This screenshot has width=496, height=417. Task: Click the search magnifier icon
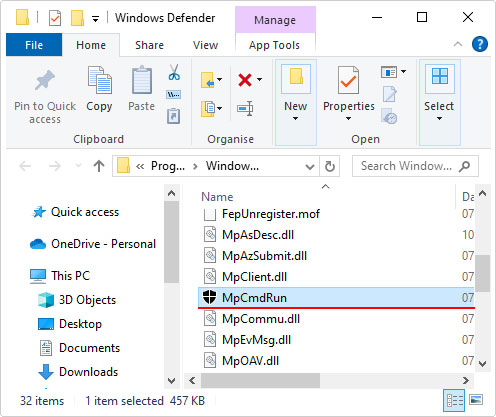click(464, 166)
